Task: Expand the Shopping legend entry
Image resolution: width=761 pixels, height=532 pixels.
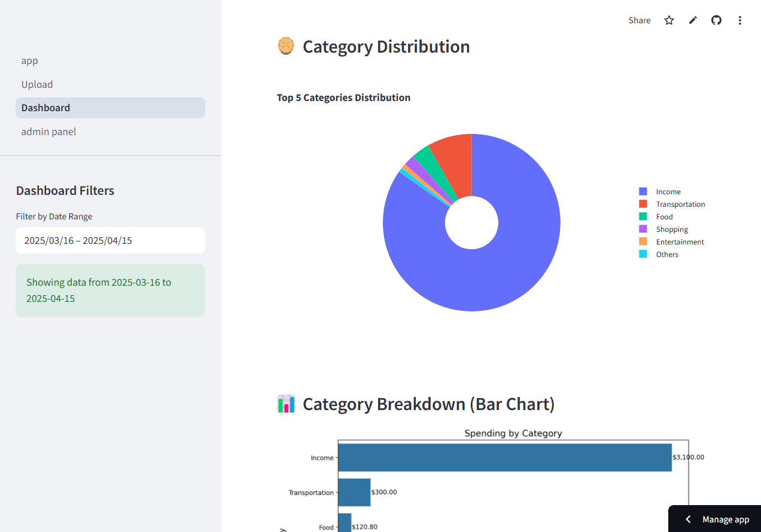Action: [x=672, y=229]
